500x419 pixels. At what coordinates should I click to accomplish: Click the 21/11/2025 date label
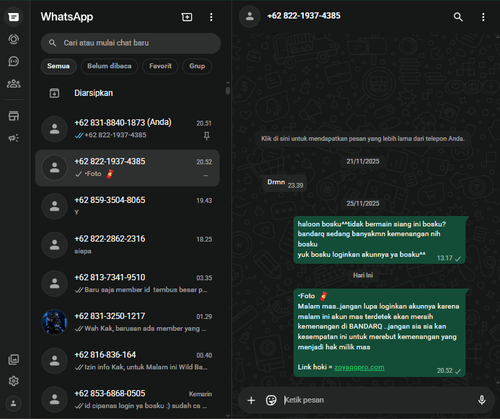[x=363, y=161]
